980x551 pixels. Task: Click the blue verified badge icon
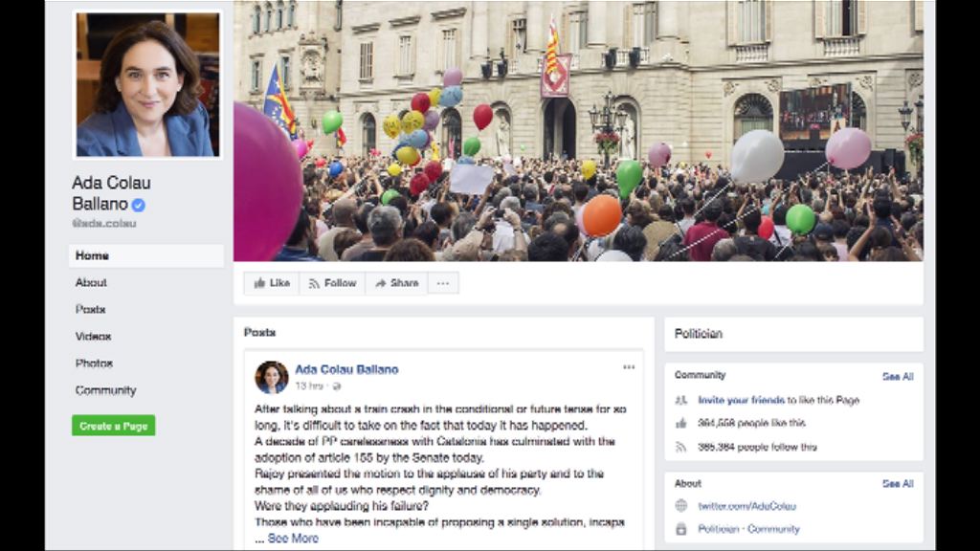pyautogui.click(x=139, y=205)
